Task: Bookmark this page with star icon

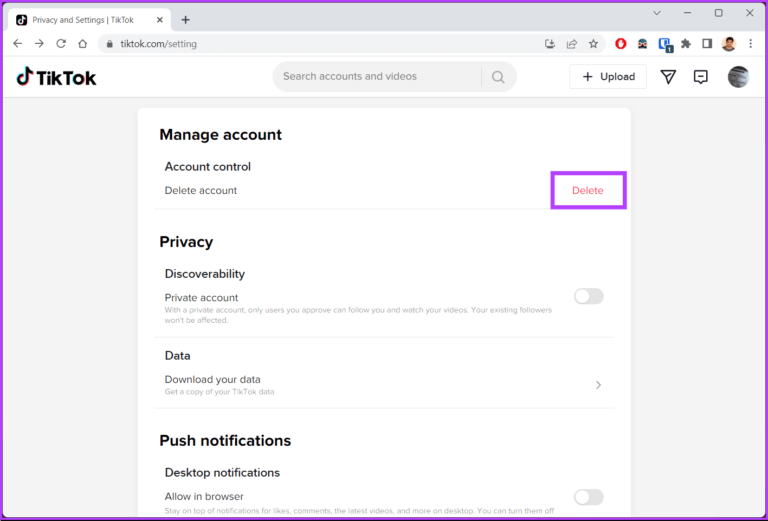Action: pos(593,44)
